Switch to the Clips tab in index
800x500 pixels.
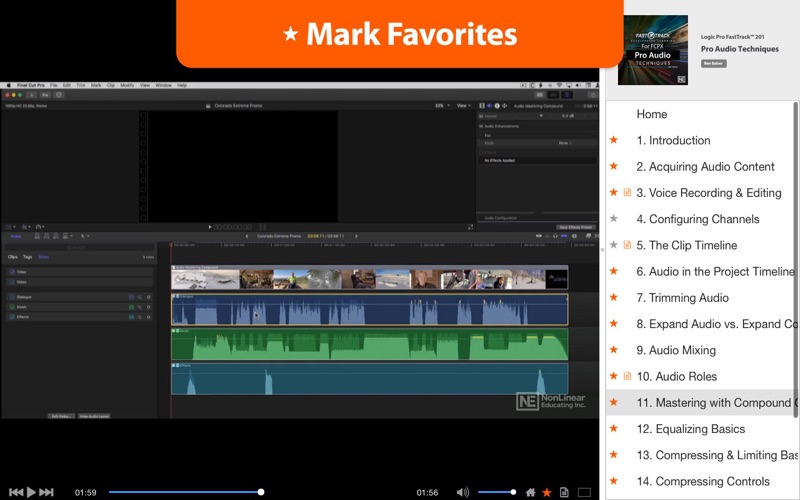[13, 257]
